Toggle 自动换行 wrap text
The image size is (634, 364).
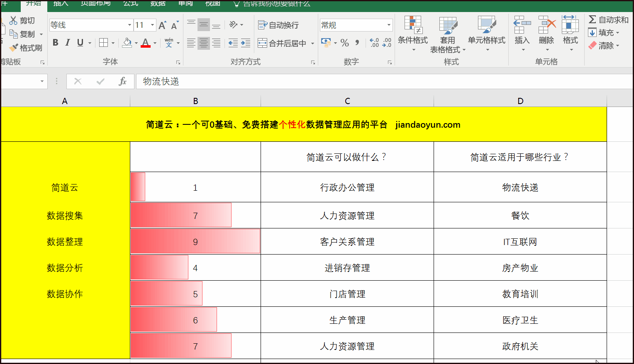[278, 25]
